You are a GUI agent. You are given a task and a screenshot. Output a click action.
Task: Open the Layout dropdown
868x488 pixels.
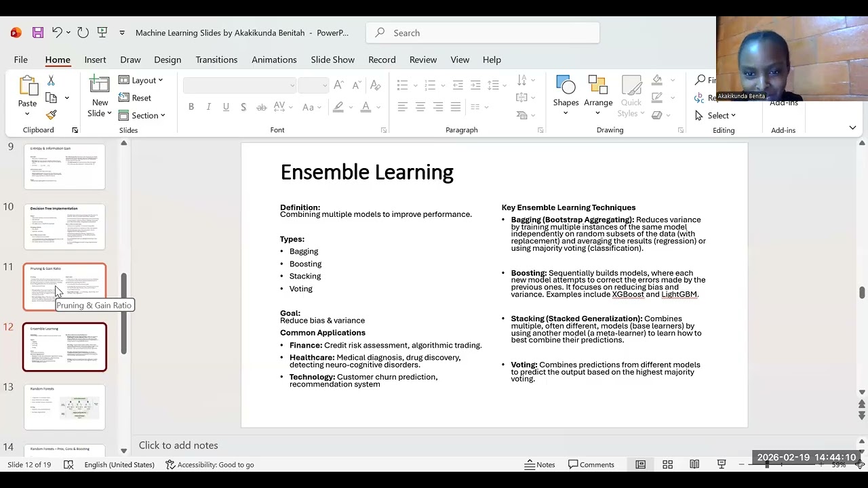141,80
